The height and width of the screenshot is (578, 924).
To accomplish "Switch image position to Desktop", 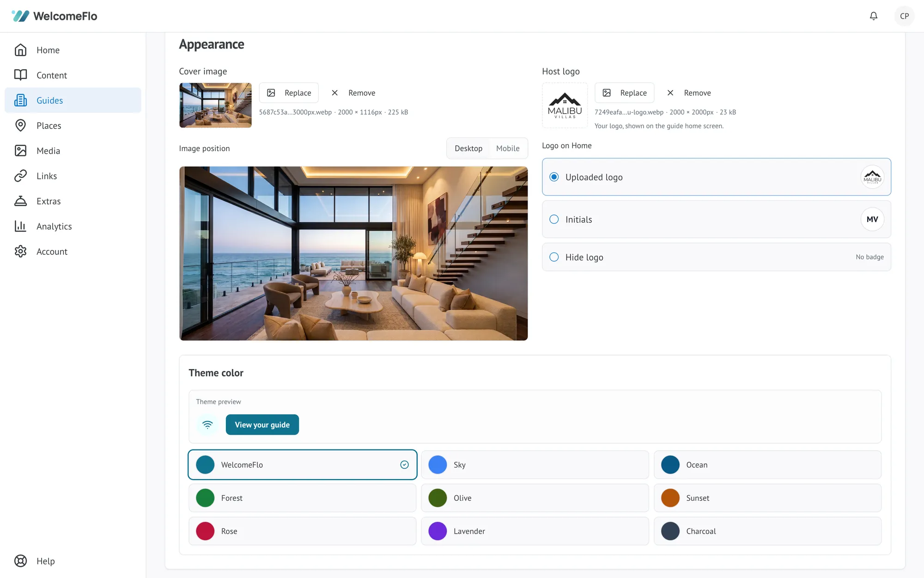I will 468,148.
